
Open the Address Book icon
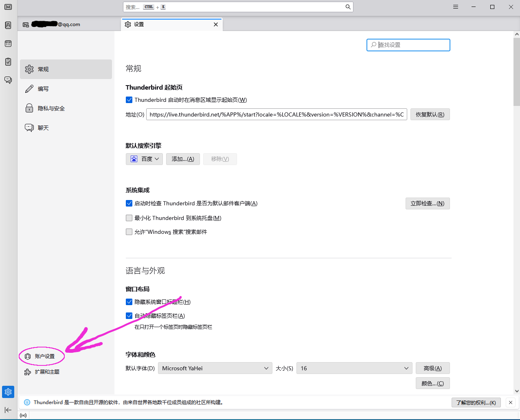tap(8, 25)
